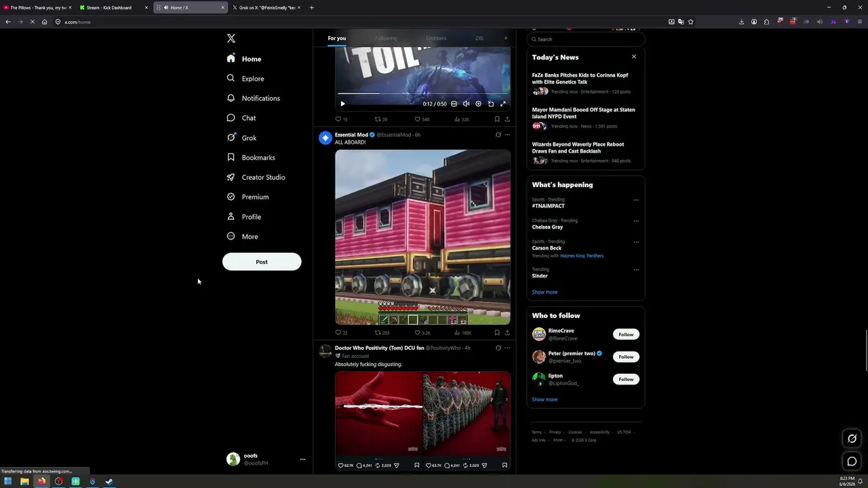Image resolution: width=868 pixels, height=488 pixels.
Task: Open the More menu in the sidebar
Action: pos(242,237)
